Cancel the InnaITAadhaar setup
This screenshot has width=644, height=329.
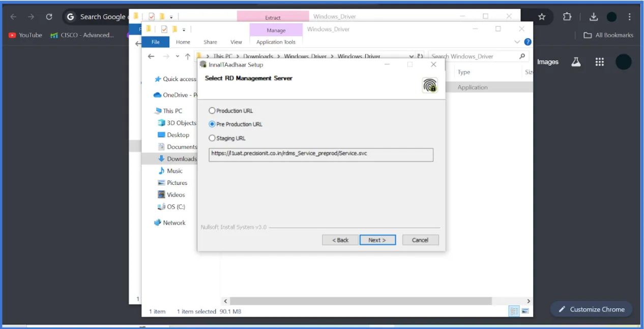click(x=420, y=240)
